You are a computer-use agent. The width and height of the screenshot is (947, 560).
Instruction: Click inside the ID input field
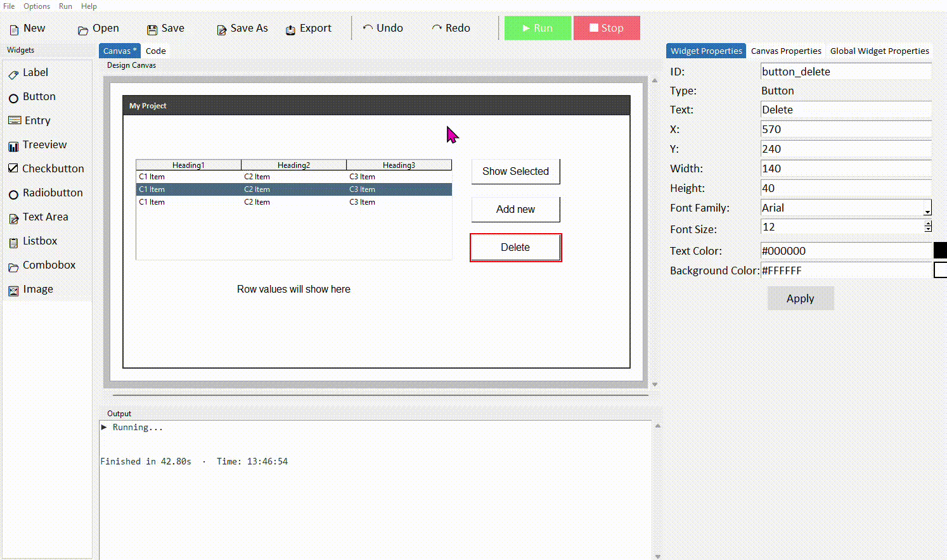846,71
